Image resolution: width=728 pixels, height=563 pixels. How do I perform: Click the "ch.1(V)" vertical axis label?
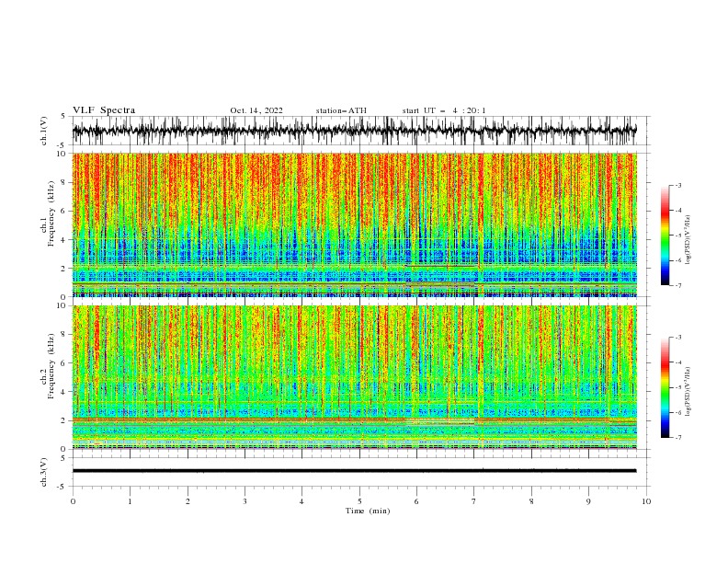pyautogui.click(x=44, y=131)
